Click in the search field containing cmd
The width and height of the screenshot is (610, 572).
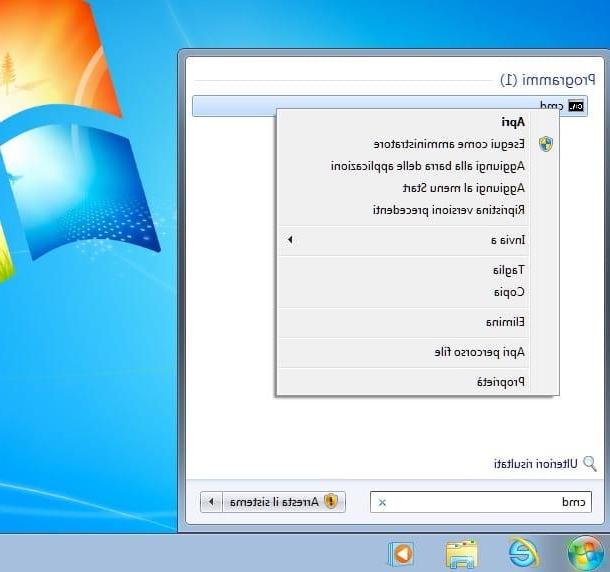point(481,502)
